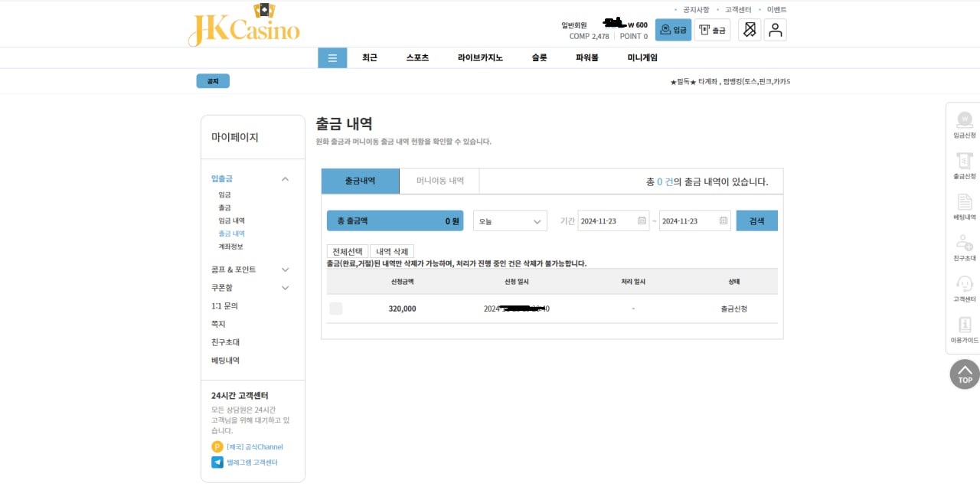The image size is (980, 490).
Task: Open the hamburger menu in navigation bar
Action: coord(332,58)
